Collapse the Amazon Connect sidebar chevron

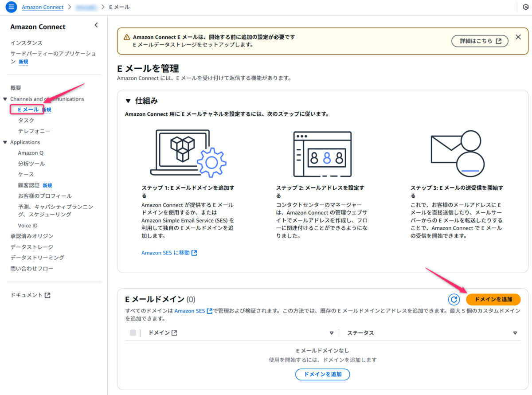pos(96,26)
